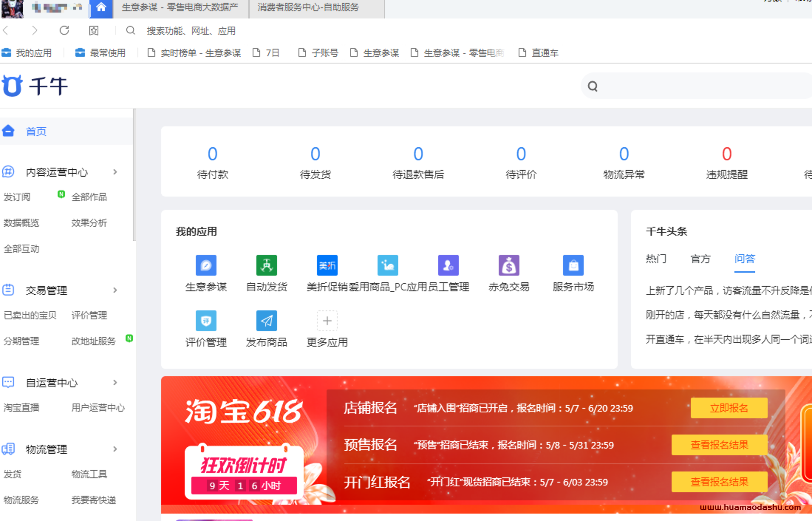
Task: Click 查看报名结果 for 预售报名
Action: pyautogui.click(x=719, y=445)
